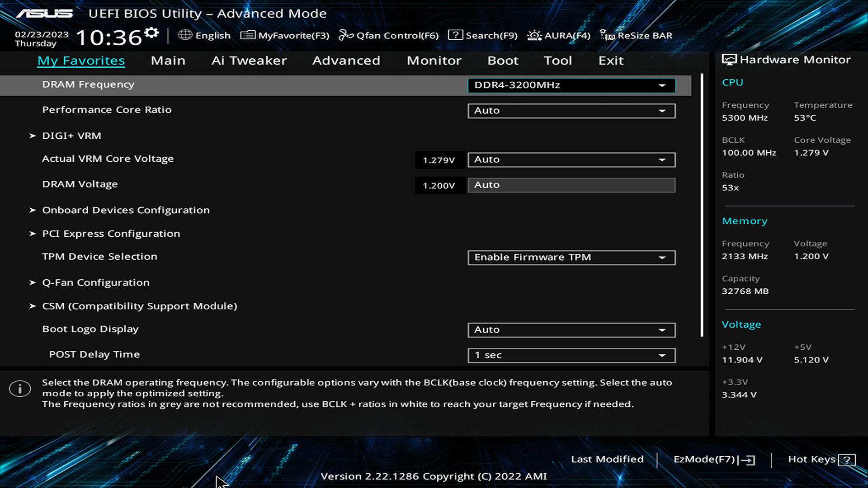
Task: Click the Search question mark icon
Action: pos(455,35)
